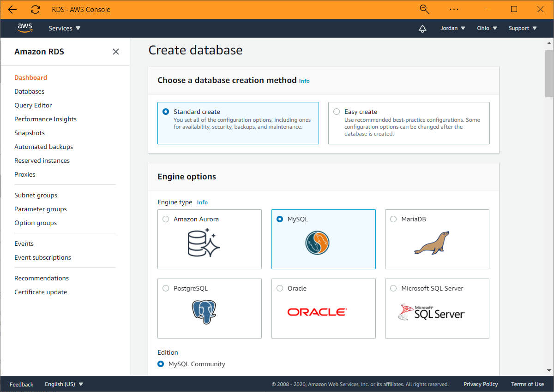
Task: Click the Create database heading
Action: (x=195, y=50)
